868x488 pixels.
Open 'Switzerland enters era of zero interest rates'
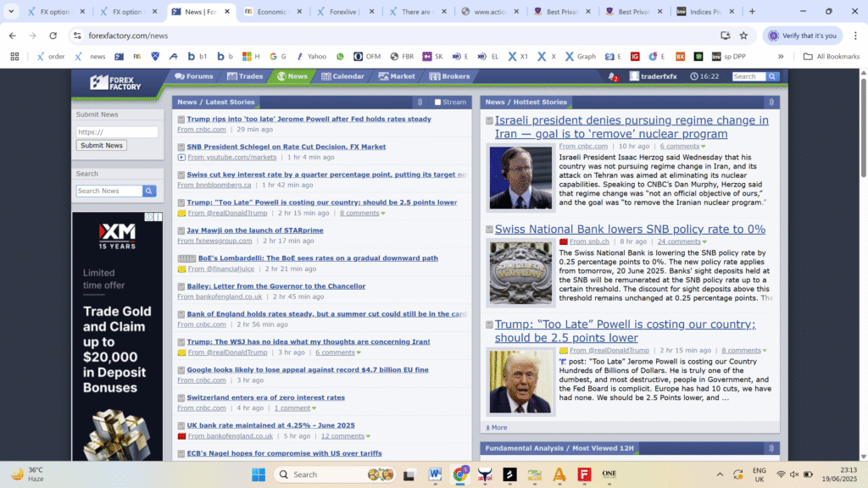click(x=265, y=398)
